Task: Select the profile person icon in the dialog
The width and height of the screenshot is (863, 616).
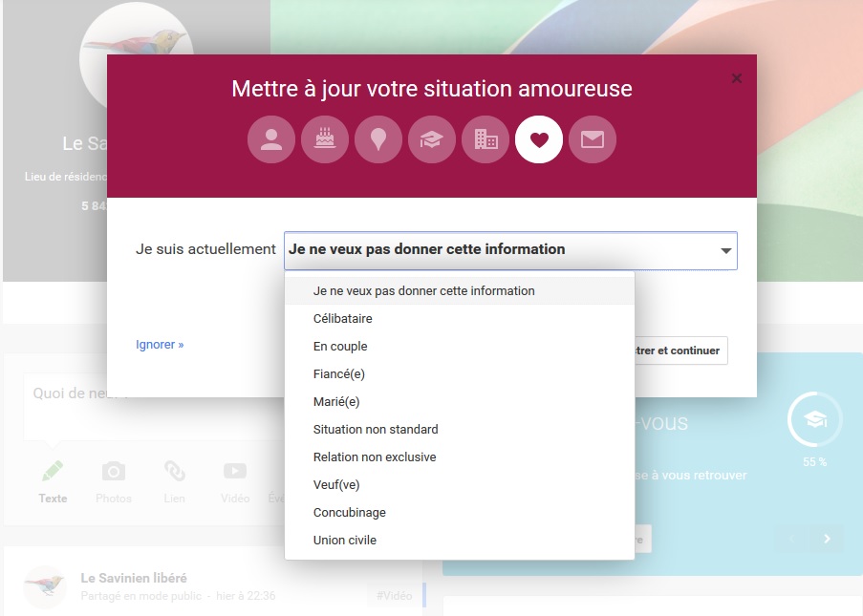Action: click(270, 139)
